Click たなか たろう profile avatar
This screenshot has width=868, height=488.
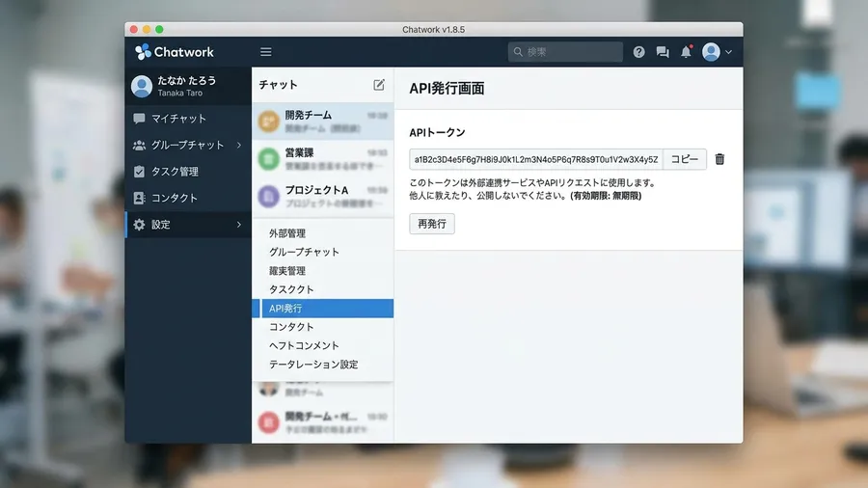coord(142,86)
